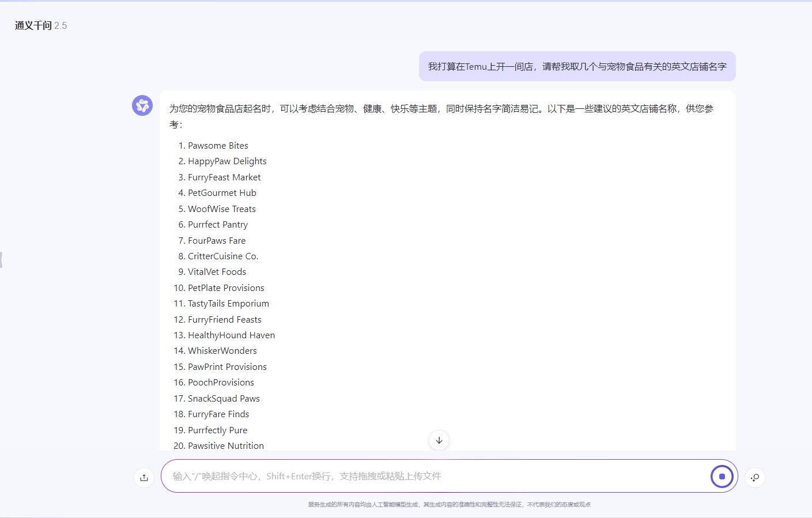The image size is (812, 518).
Task: Select the text "FurryFriend Feasts"
Action: pos(225,320)
